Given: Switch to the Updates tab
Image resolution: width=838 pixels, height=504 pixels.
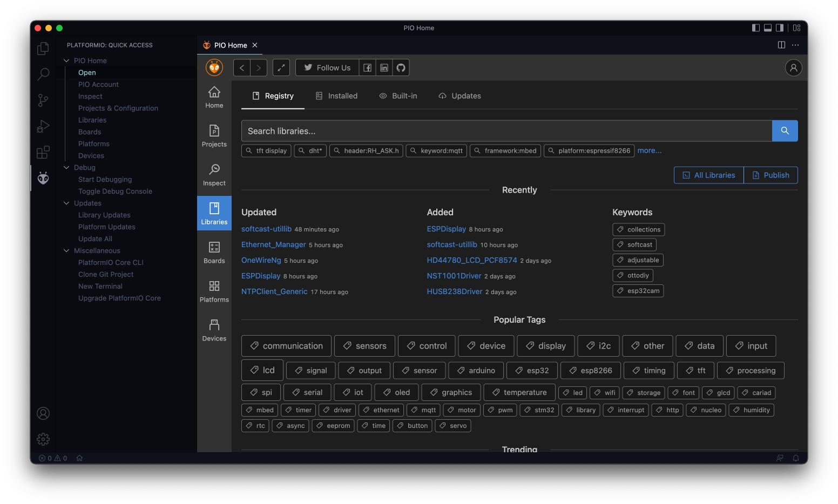Looking at the screenshot, I should click(x=459, y=96).
